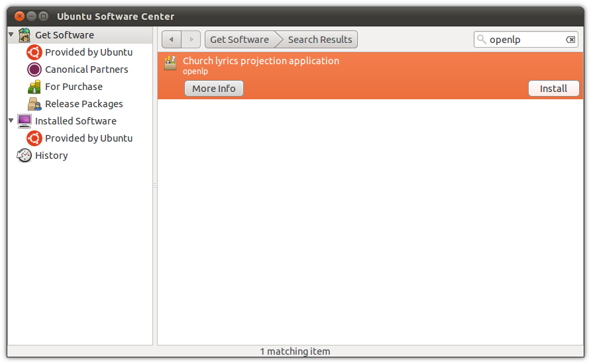Open Canonical Partners in the sidebar
The image size is (591, 364).
pos(87,69)
